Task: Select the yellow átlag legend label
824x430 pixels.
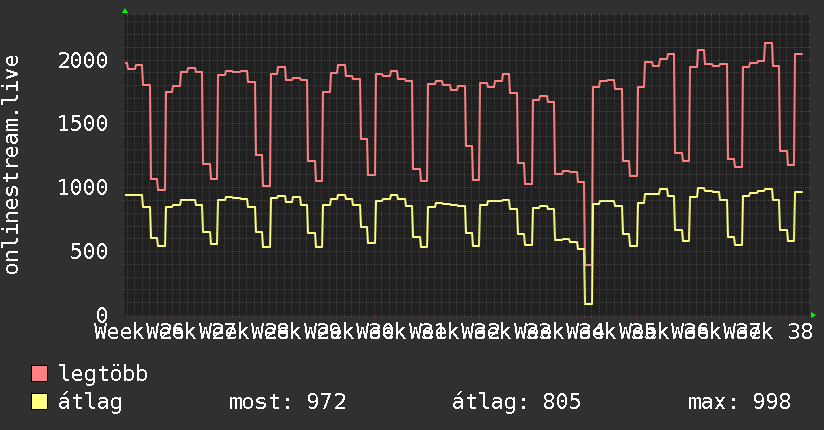Action: tap(90, 402)
